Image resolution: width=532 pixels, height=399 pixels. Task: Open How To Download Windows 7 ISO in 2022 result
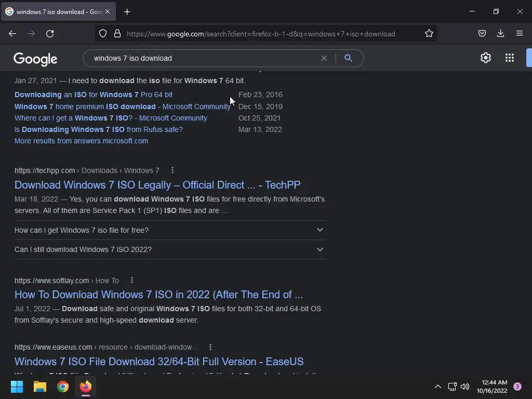tap(158, 295)
